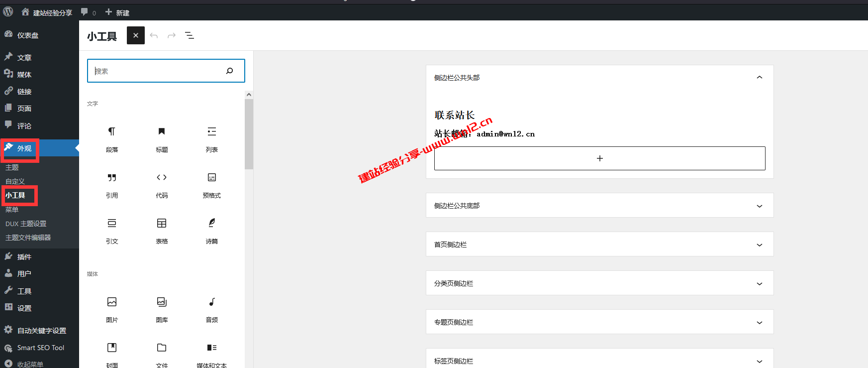Click the search magnifier icon
The image size is (868, 368).
(x=230, y=71)
